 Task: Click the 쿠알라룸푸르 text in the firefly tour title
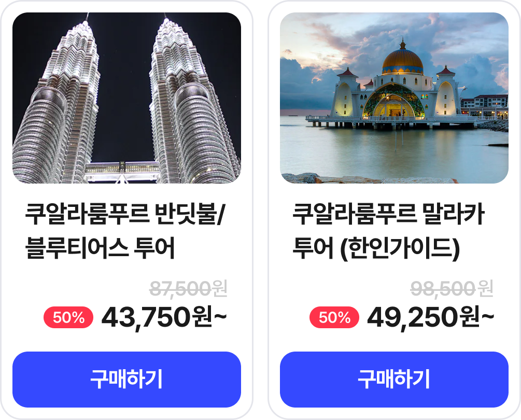click(x=87, y=215)
